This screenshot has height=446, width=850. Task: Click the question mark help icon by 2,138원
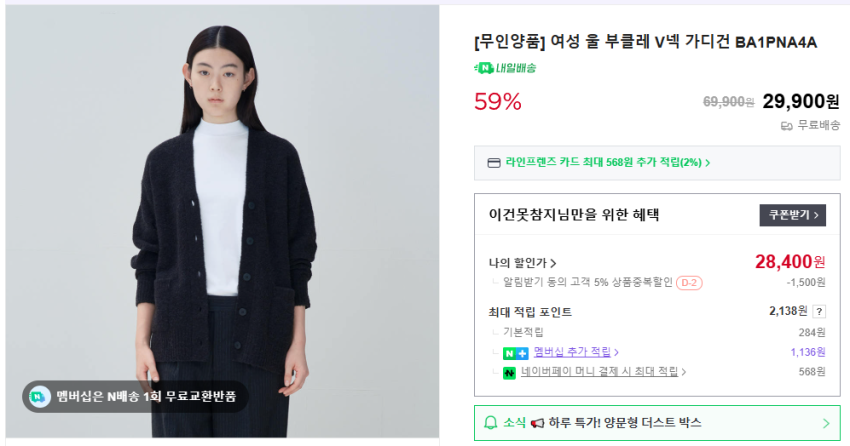coord(819,312)
